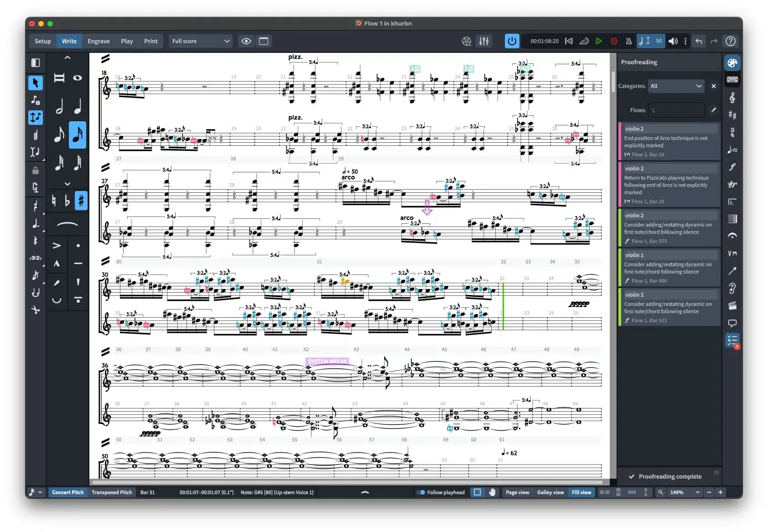
Task: Select the sharp accidental tool
Action: coord(81,201)
